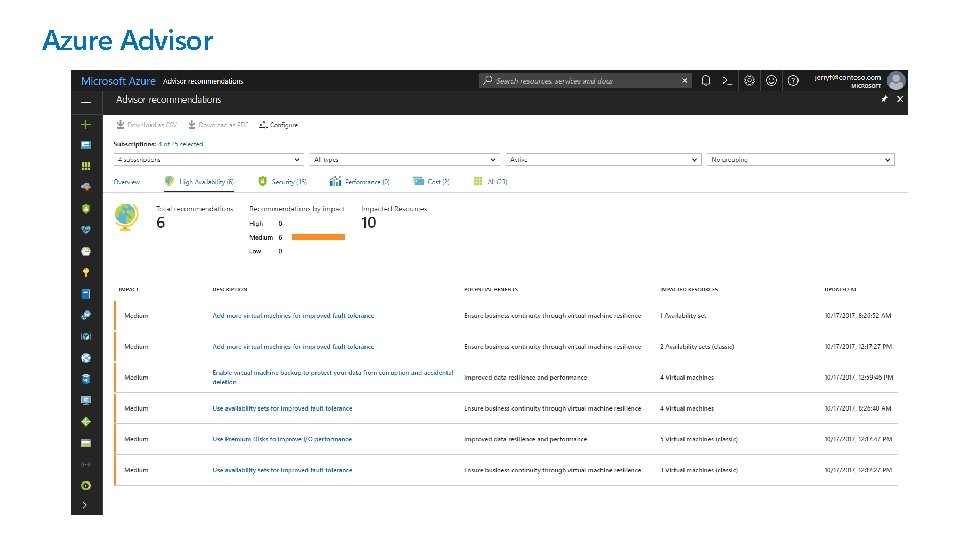Click the 4 of 5 selected subscriptions link

[x=181, y=144]
